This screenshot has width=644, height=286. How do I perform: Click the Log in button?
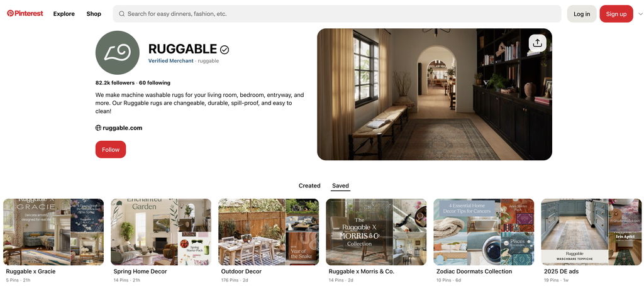pos(582,14)
